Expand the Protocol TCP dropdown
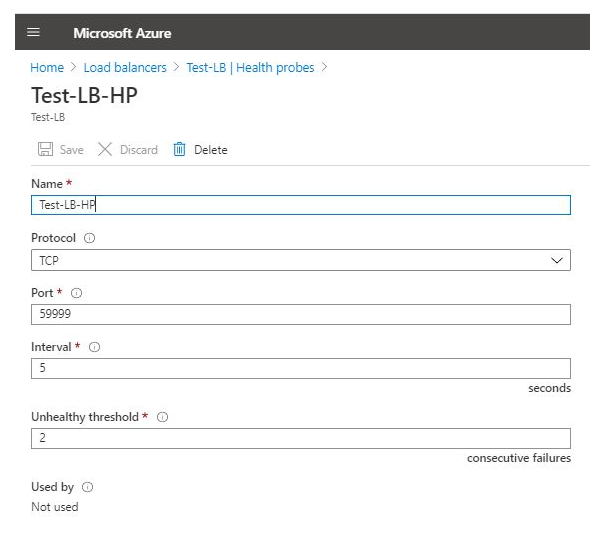The width and height of the screenshot is (604, 553). pyautogui.click(x=300, y=260)
